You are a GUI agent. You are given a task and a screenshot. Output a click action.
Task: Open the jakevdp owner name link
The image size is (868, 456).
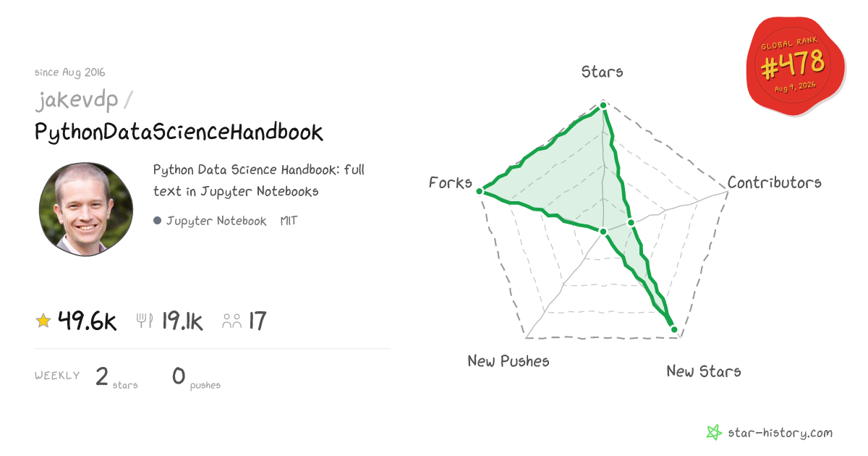pos(77,101)
